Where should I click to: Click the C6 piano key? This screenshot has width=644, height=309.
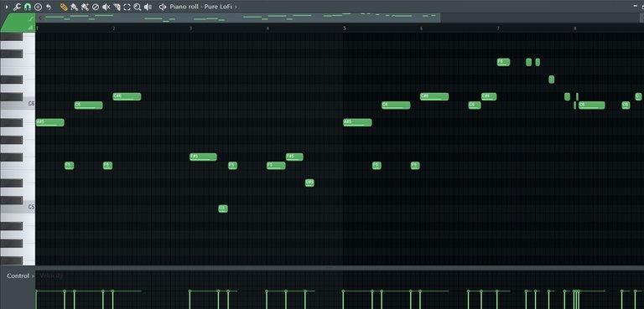18,104
